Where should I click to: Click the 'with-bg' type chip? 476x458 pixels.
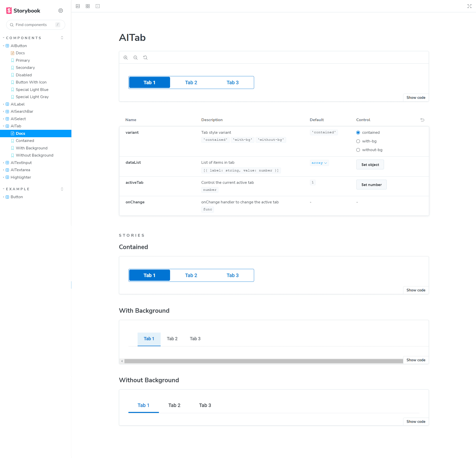coord(242,140)
